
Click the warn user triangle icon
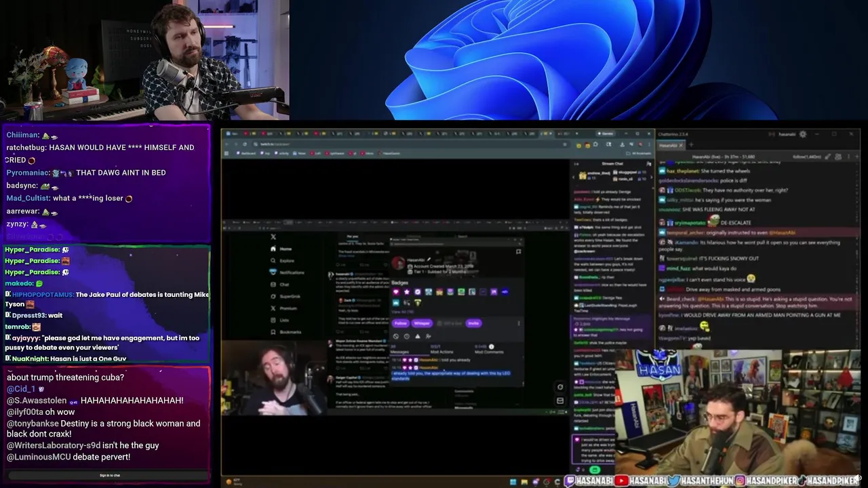coord(418,336)
